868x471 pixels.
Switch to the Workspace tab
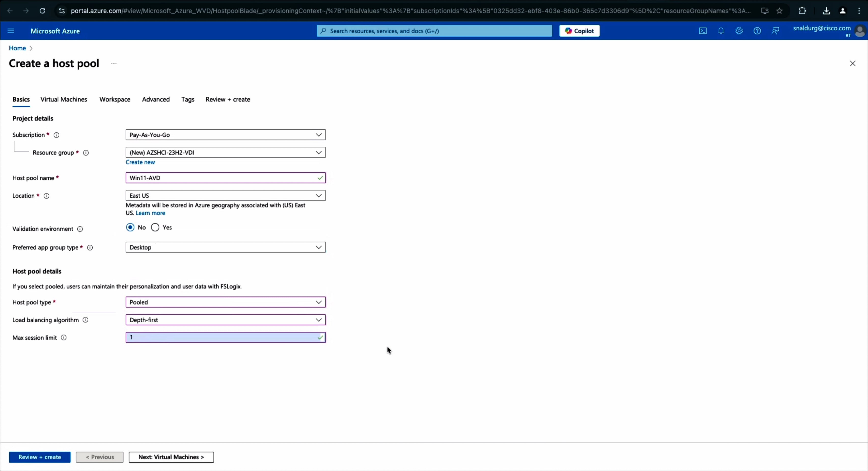[x=115, y=99]
